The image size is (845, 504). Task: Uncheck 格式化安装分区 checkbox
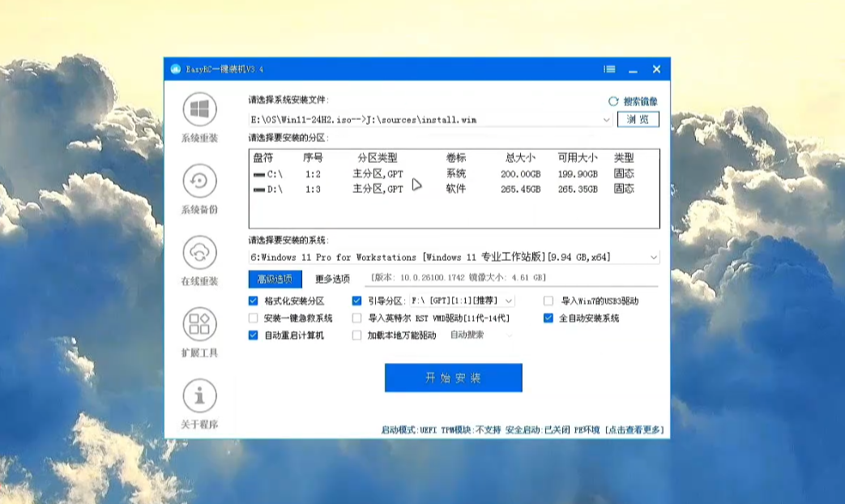pyautogui.click(x=254, y=301)
